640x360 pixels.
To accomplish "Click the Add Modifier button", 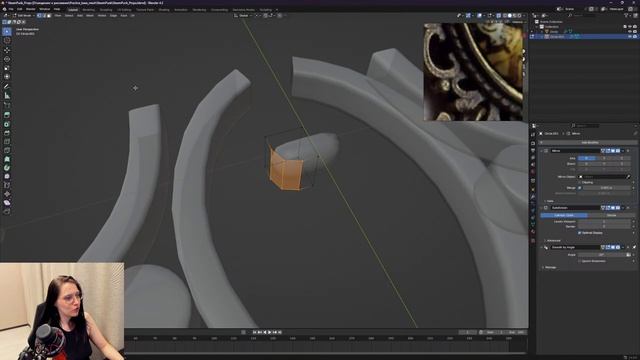I will click(589, 142).
